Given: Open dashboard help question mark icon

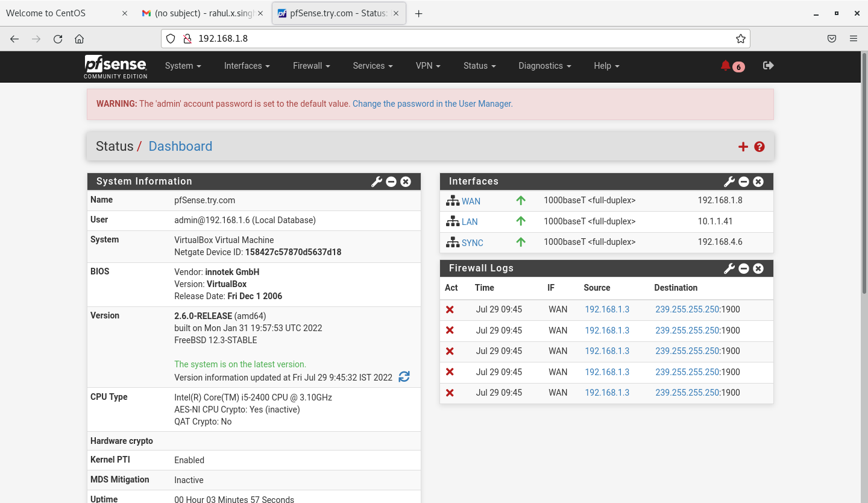Looking at the screenshot, I should pyautogui.click(x=759, y=147).
